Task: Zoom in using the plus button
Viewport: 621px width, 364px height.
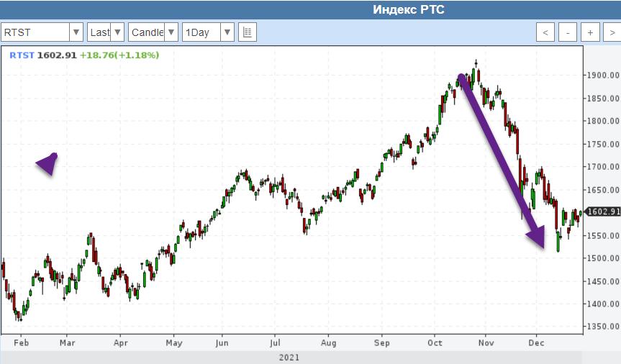Action: point(590,32)
